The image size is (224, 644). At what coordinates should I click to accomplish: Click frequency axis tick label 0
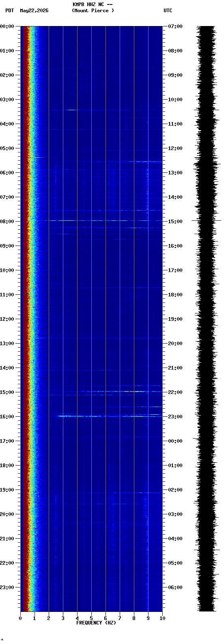tap(20, 618)
